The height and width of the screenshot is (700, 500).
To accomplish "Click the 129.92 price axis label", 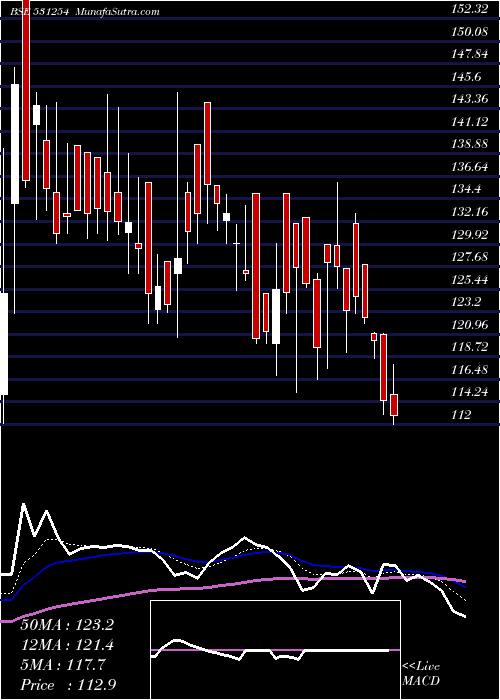I will (x=470, y=235).
